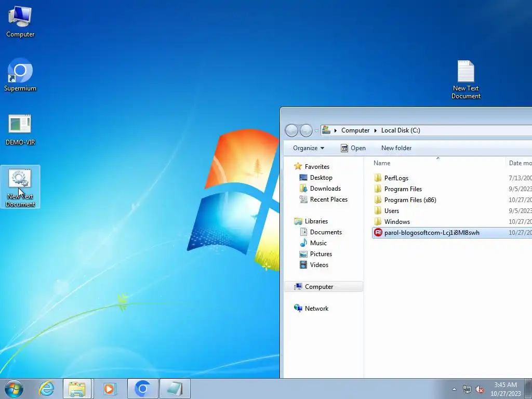This screenshot has width=532, height=399.
Task: Open Windows Media Player from taskbar
Action: tap(109, 389)
